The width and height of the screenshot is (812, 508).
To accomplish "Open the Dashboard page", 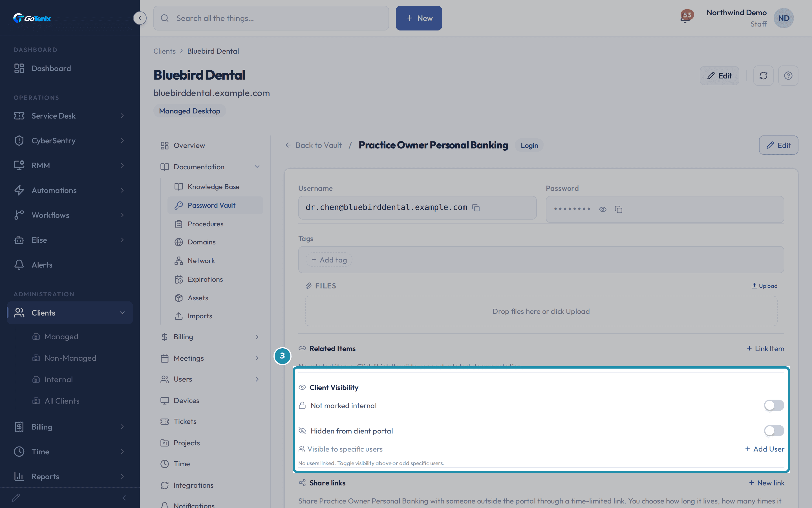I will coord(70,68).
